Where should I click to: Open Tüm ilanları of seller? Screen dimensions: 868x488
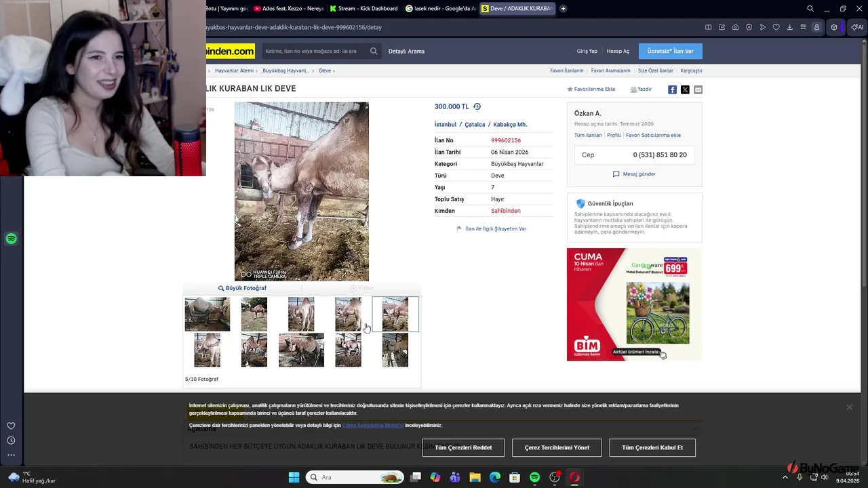point(588,135)
